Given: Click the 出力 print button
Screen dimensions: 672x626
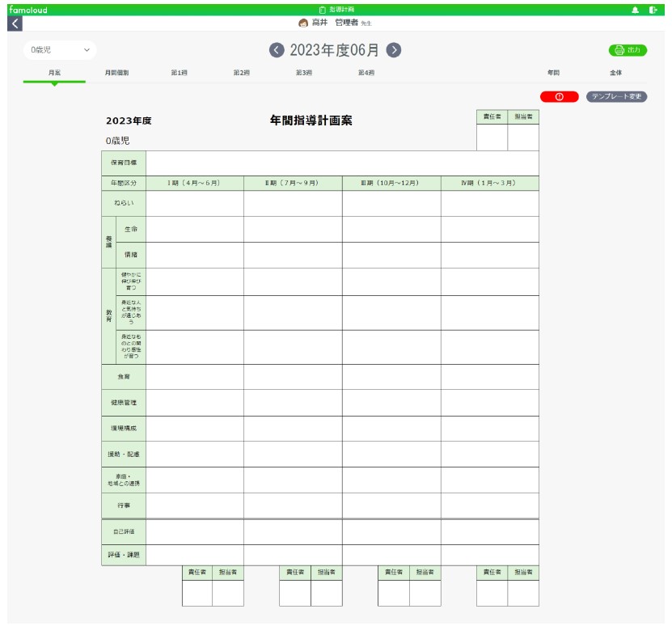Looking at the screenshot, I should click(x=628, y=50).
